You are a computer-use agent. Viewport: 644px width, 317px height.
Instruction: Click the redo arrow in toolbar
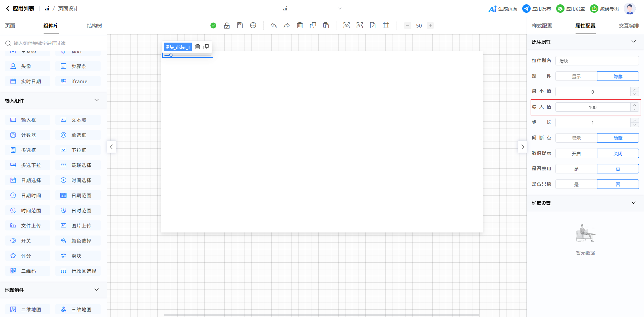pyautogui.click(x=286, y=25)
